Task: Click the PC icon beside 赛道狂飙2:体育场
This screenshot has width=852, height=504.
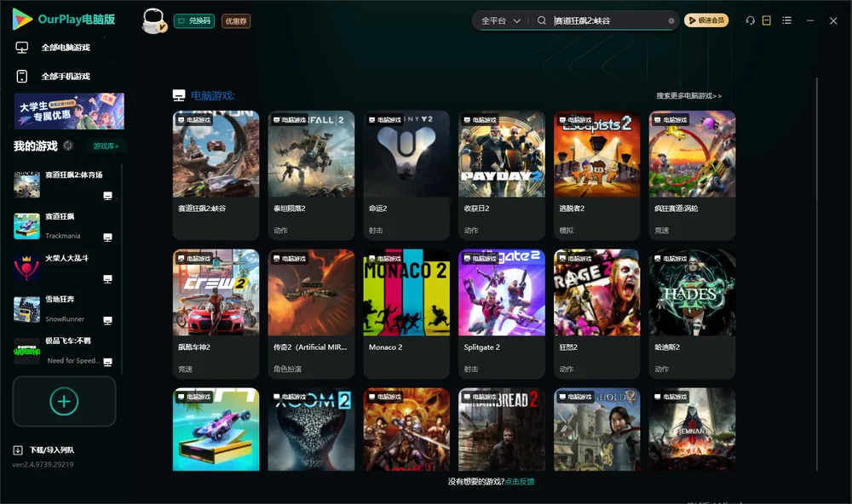Action: pyautogui.click(x=107, y=196)
